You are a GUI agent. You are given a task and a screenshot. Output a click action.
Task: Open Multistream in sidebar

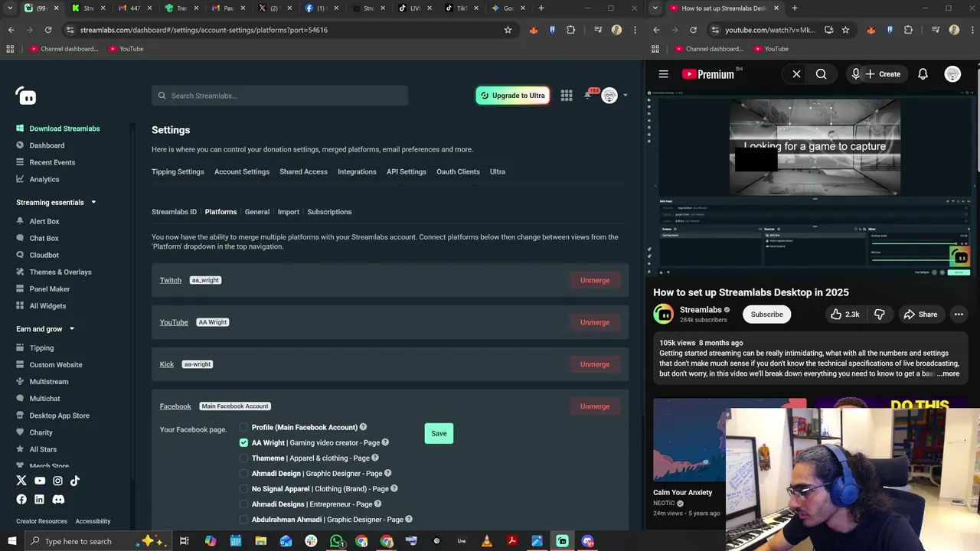(x=49, y=382)
